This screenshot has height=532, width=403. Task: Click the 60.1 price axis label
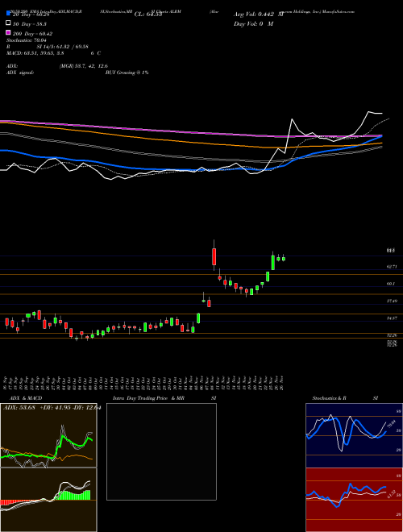(390, 284)
